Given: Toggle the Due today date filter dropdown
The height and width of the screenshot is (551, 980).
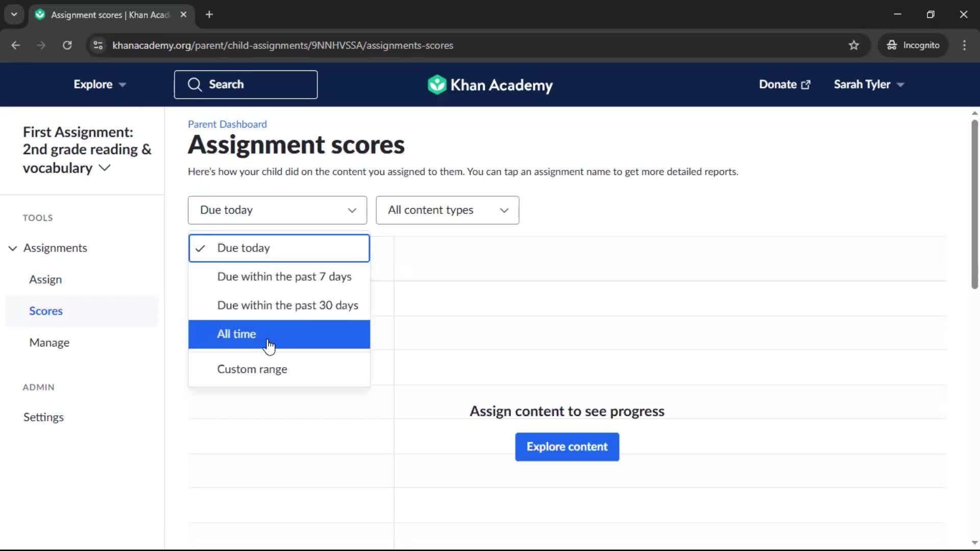Looking at the screenshot, I should tap(277, 210).
